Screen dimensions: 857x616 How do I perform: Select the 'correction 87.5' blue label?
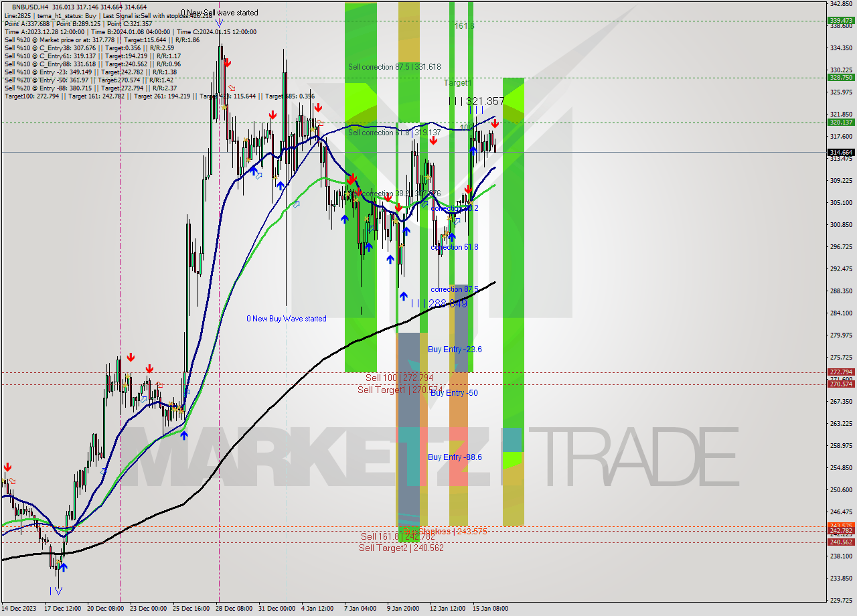pyautogui.click(x=455, y=289)
